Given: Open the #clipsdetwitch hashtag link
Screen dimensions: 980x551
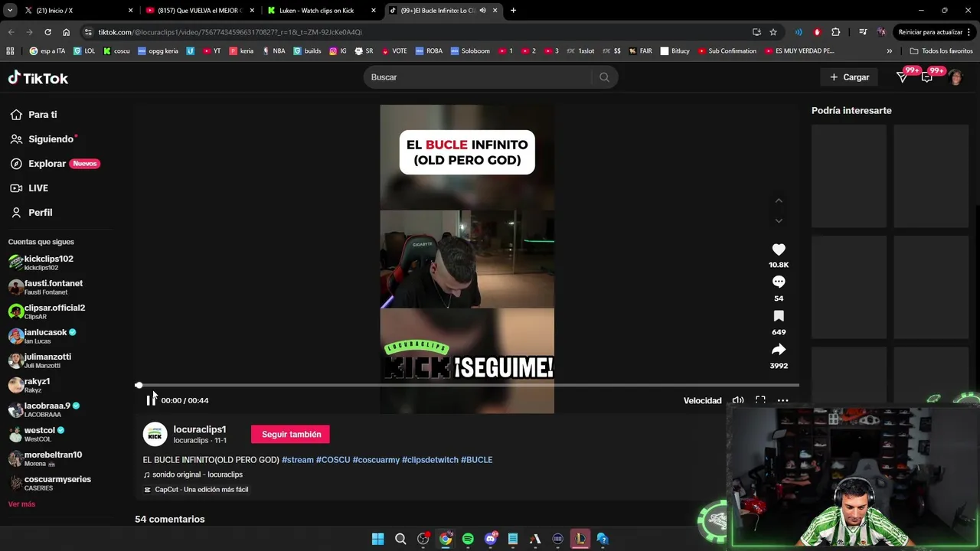Looking at the screenshot, I should (430, 460).
